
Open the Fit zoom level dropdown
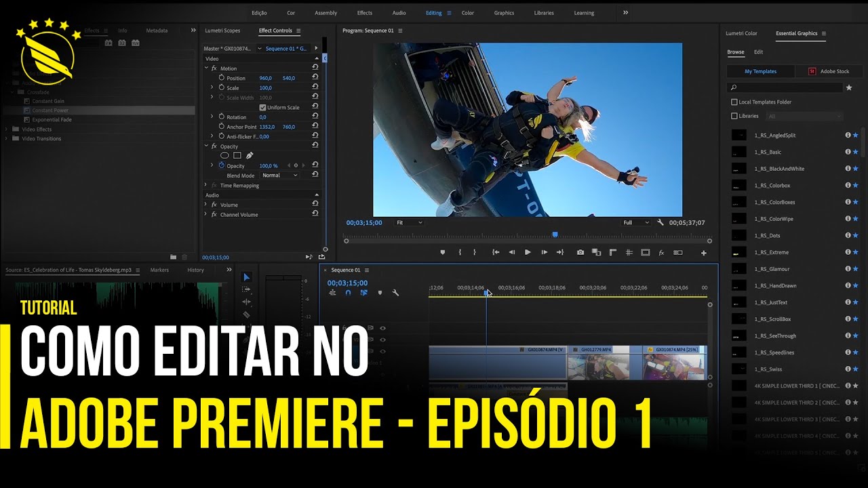(409, 222)
